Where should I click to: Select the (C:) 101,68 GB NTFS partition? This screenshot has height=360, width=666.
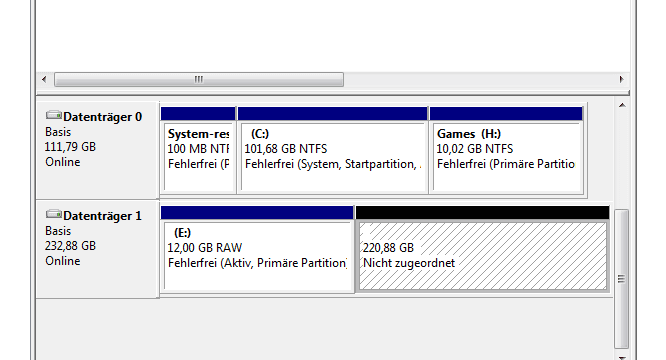click(333, 150)
